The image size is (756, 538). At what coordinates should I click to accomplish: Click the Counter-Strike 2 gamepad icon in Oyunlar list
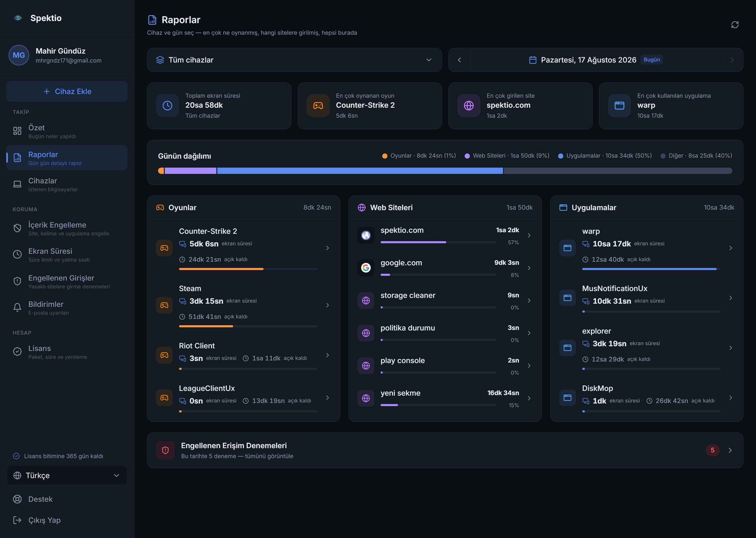pyautogui.click(x=164, y=248)
